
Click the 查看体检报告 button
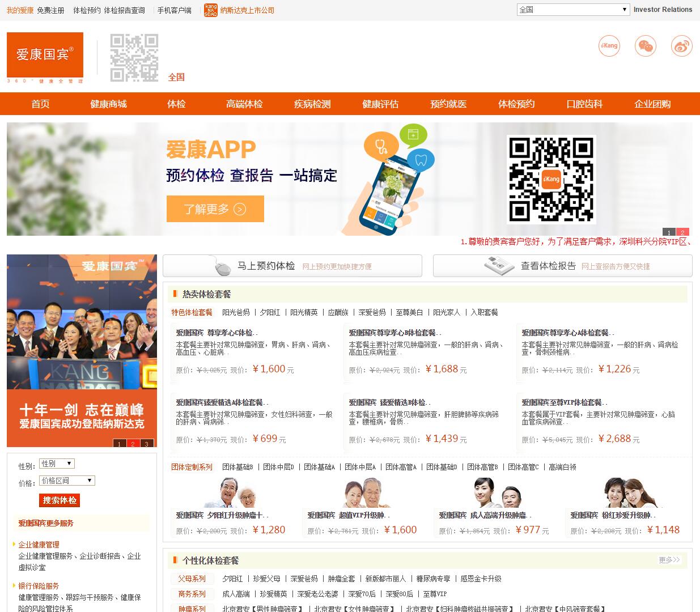562,266
